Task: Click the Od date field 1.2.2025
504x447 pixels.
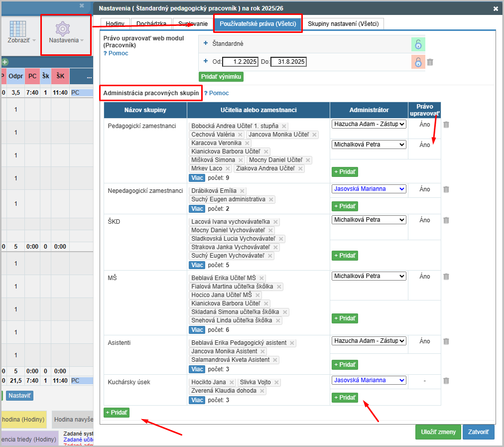Action: pyautogui.click(x=240, y=62)
